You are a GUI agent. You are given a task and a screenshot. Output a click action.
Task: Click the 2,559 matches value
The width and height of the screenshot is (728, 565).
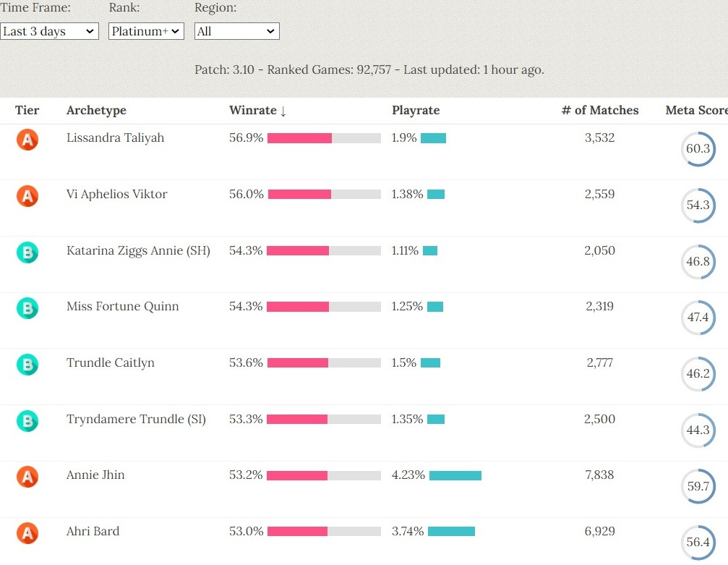pos(599,194)
